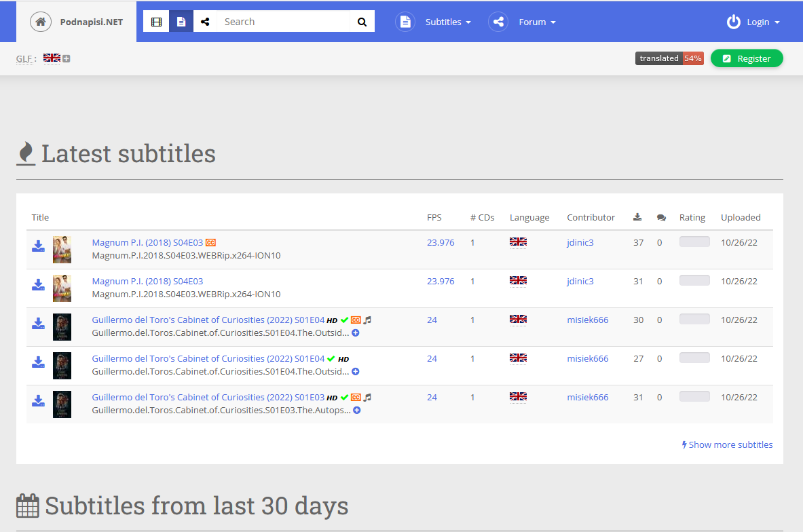The image size is (803, 532).
Task: Click rating bar of first Magnum row
Action: tap(694, 242)
